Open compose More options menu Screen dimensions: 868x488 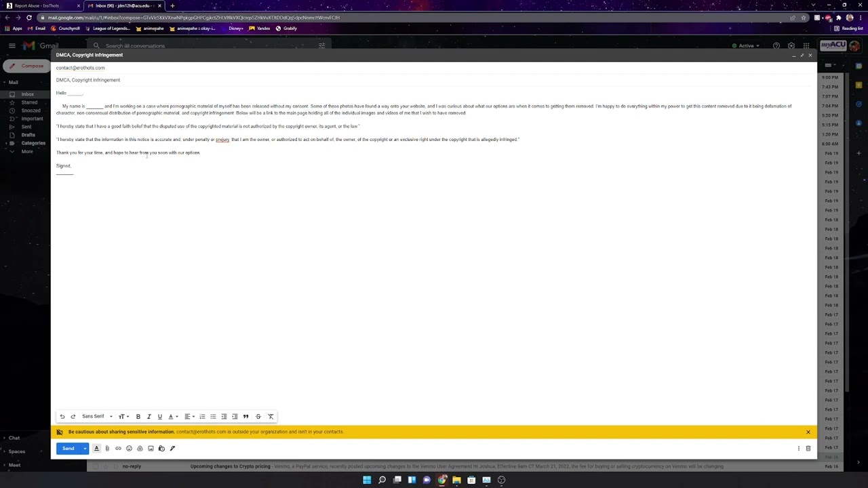(798, 448)
